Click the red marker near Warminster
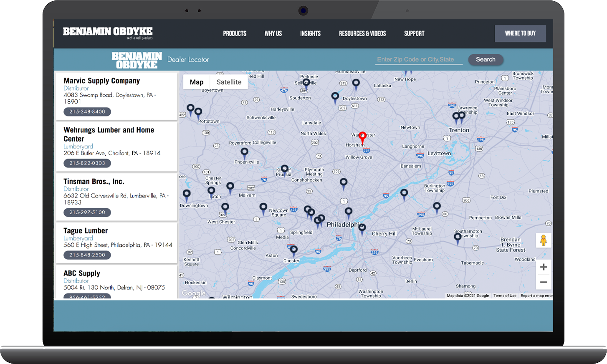607x364 pixels. click(362, 138)
